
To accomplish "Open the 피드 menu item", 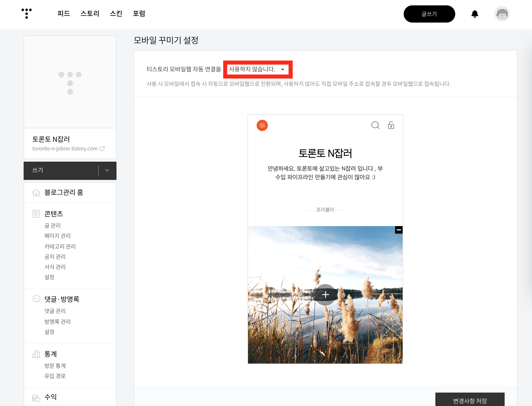I will (64, 13).
